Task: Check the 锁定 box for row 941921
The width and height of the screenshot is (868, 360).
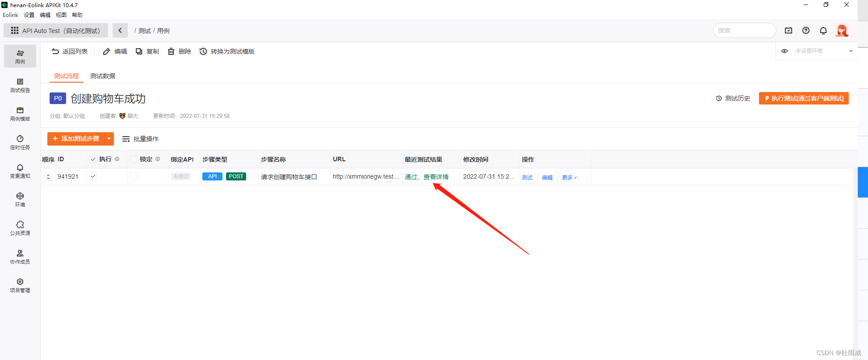Action: (134, 176)
